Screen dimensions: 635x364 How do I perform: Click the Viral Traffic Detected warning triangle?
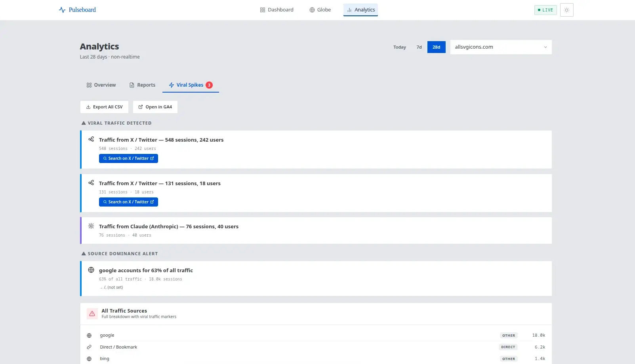coord(84,123)
